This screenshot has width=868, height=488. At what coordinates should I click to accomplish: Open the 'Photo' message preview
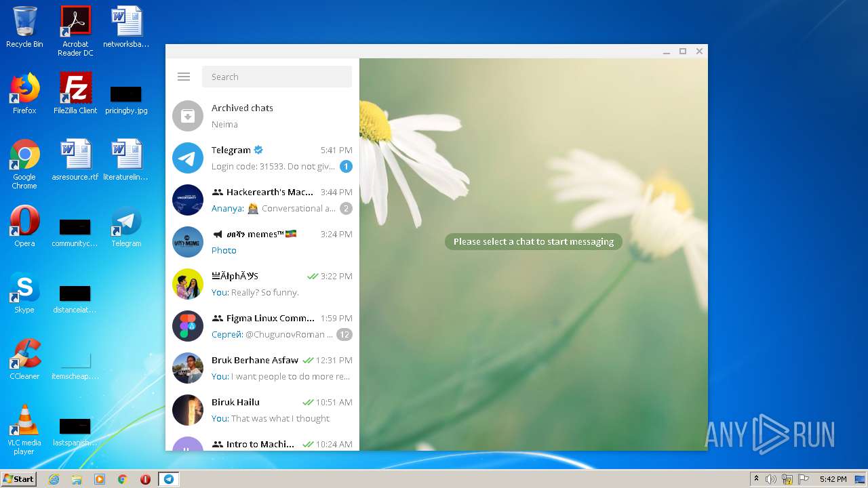[224, 250]
